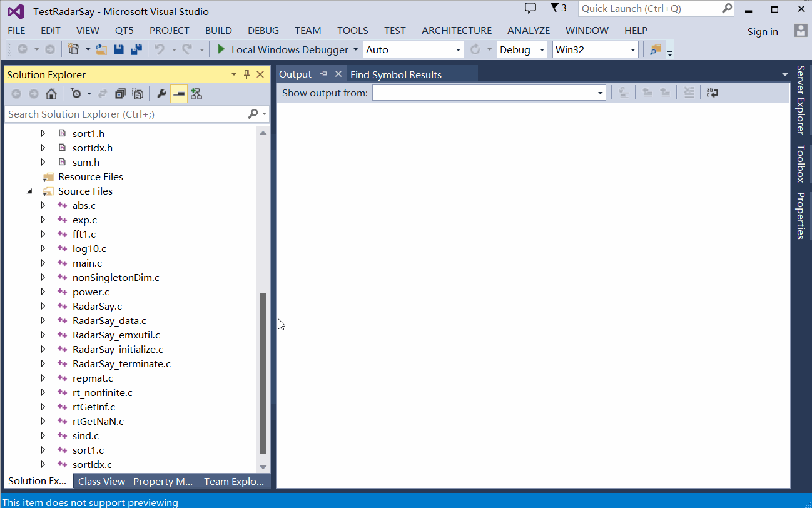Toggle Word Wrap in the Output window

point(712,93)
